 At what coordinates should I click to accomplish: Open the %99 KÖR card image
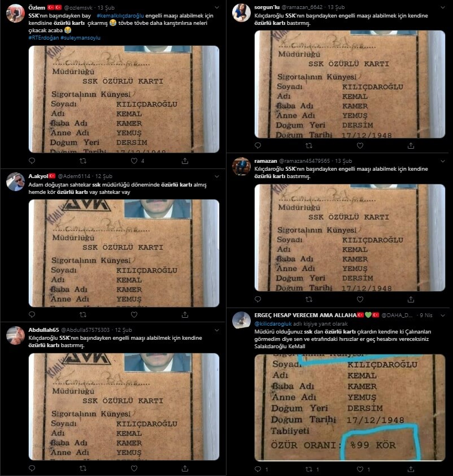click(350, 408)
